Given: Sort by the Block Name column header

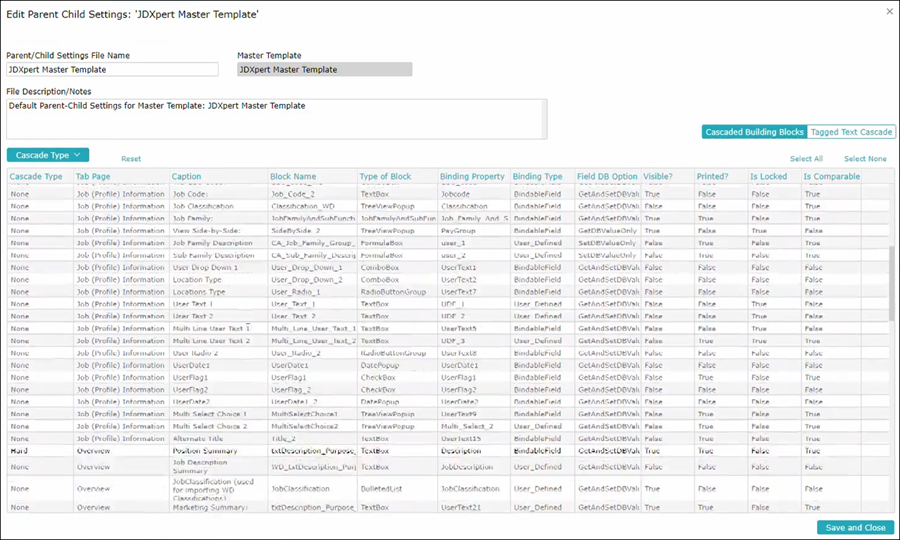Looking at the screenshot, I should pos(293,176).
